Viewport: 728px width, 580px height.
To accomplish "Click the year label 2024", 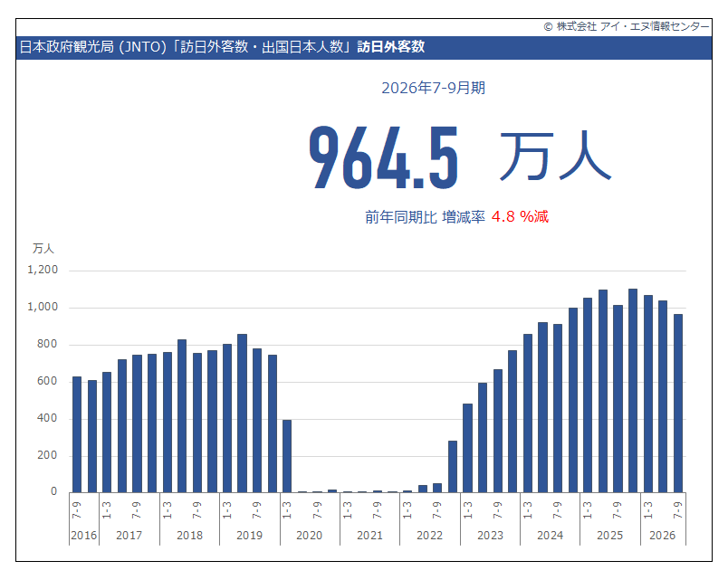I will 551,536.
